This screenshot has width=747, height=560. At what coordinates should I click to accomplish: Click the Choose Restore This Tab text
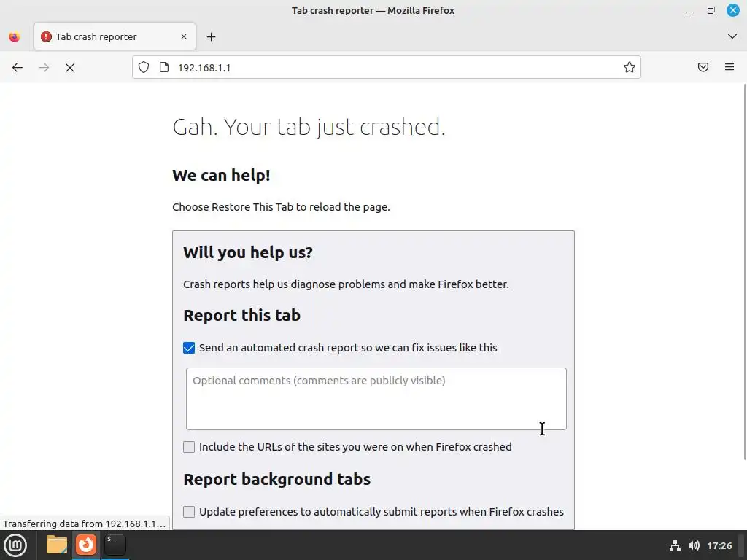(281, 207)
